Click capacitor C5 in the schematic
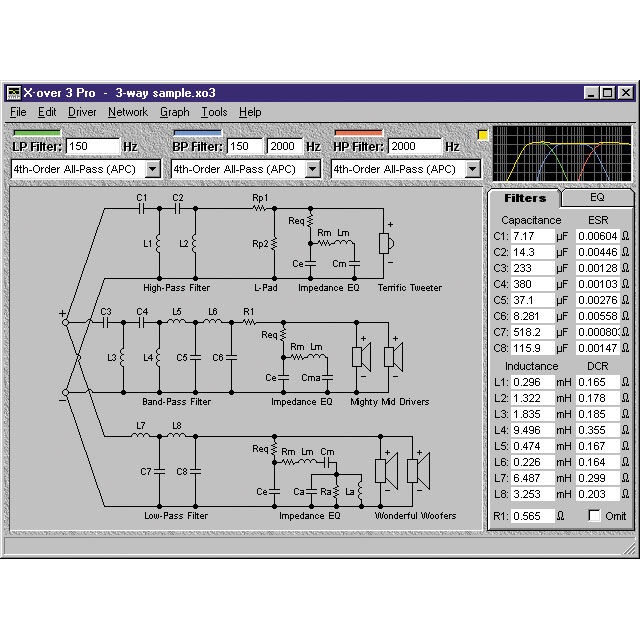Screen dimensions: 641x641 pos(195,358)
